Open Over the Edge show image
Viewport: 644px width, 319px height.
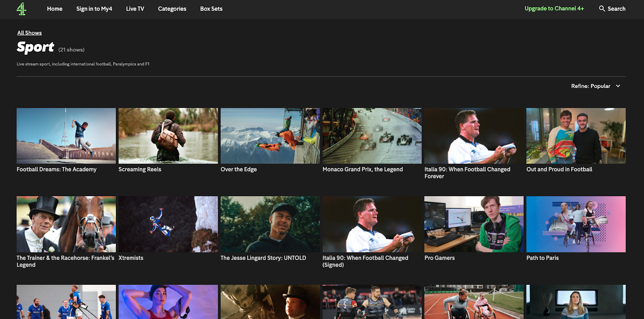pos(270,136)
